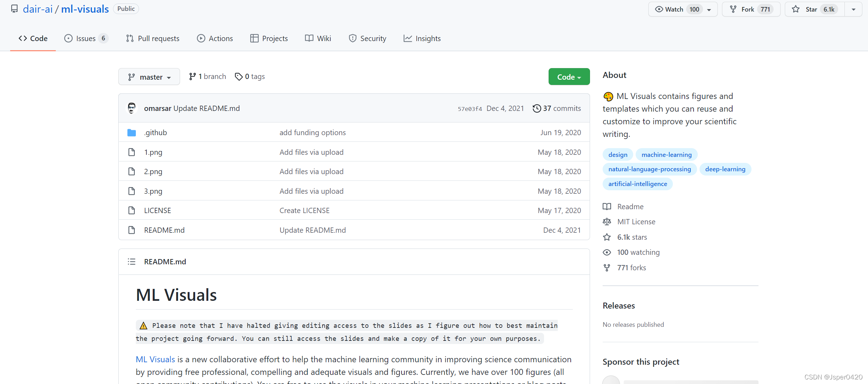Switch to the Issues tab
868x384 pixels.
(x=86, y=39)
